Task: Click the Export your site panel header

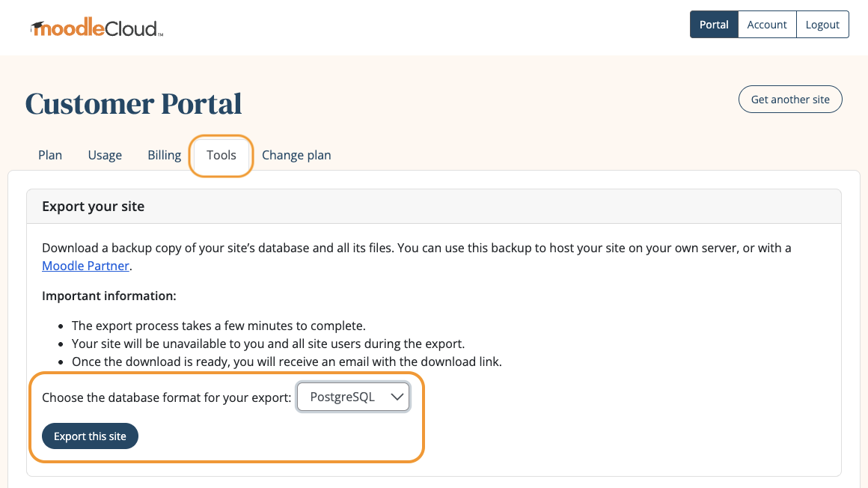Action: [x=93, y=206]
